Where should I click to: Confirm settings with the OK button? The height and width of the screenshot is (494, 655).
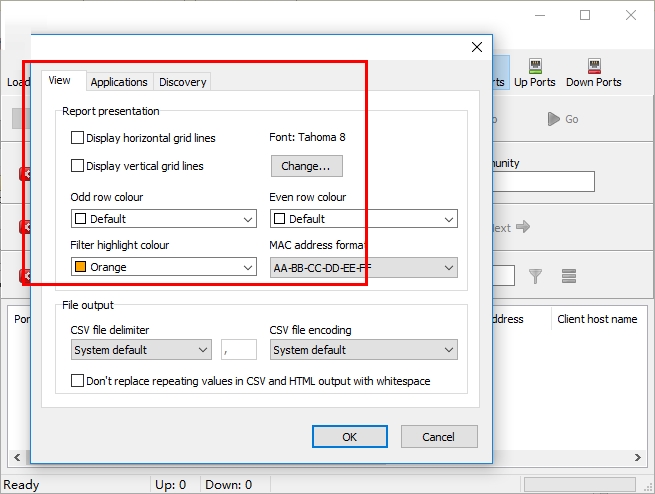[350, 437]
